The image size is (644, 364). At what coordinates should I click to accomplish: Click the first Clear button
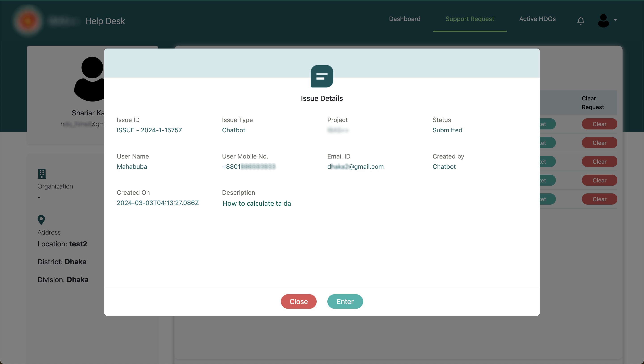click(x=599, y=124)
